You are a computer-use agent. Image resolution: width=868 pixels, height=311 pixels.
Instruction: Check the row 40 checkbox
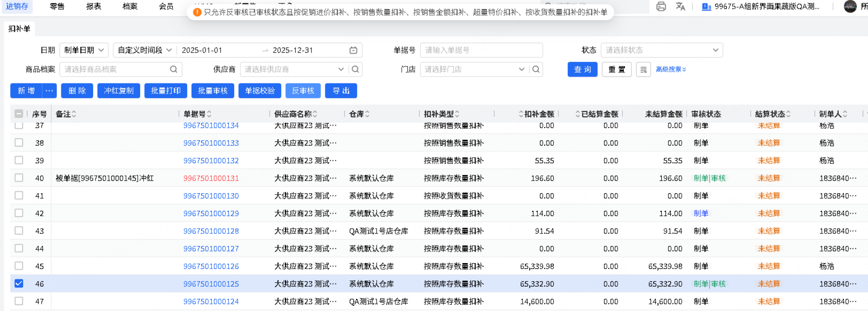click(x=19, y=178)
